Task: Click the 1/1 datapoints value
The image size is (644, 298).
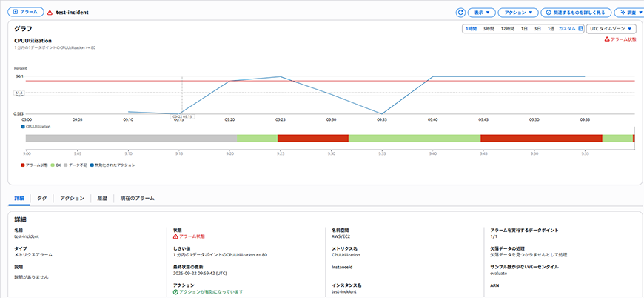Action: [x=494, y=236]
